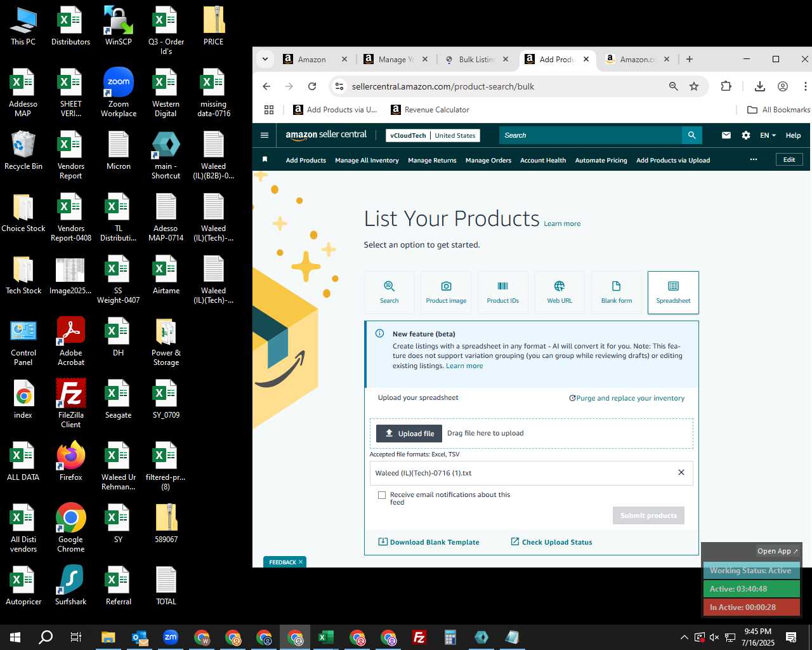Viewport: 812px width, 650px height.
Task: Open Chrome apps grid icon in bookmarks bar
Action: click(x=269, y=110)
